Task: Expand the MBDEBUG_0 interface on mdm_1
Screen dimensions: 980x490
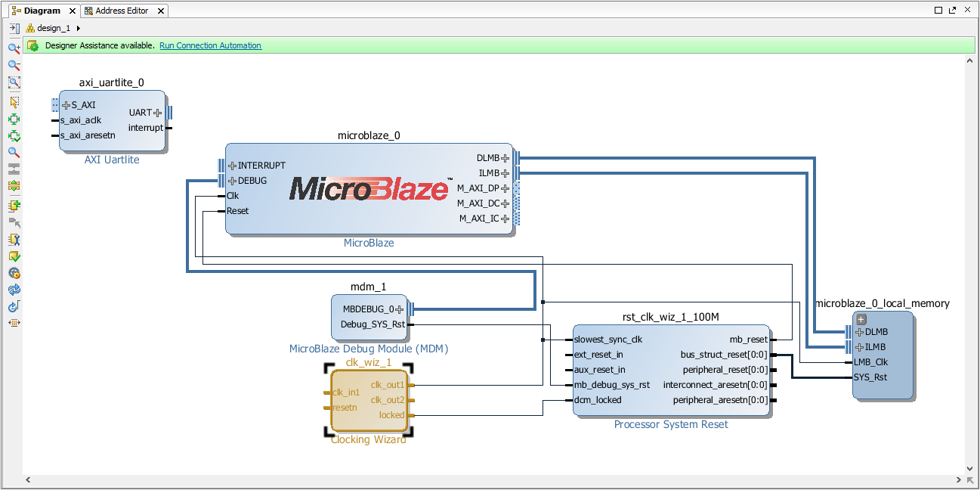Action: [400, 309]
